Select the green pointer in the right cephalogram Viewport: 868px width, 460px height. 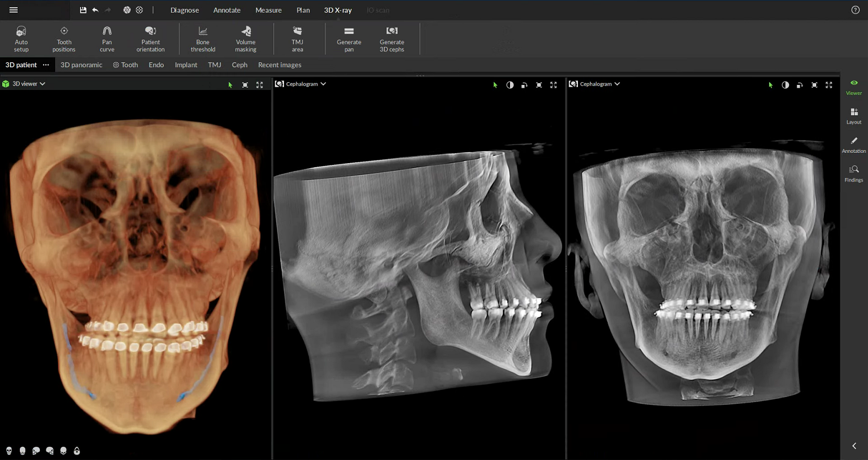click(x=770, y=85)
